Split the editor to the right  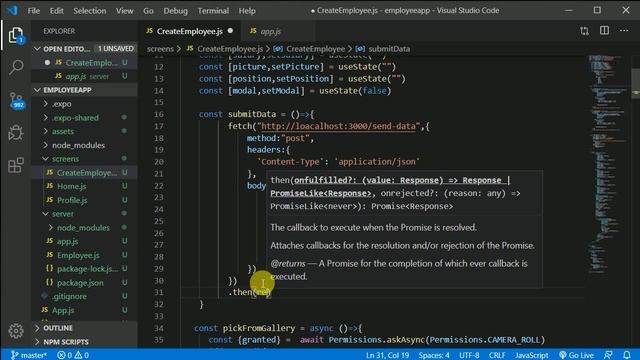click(x=604, y=31)
